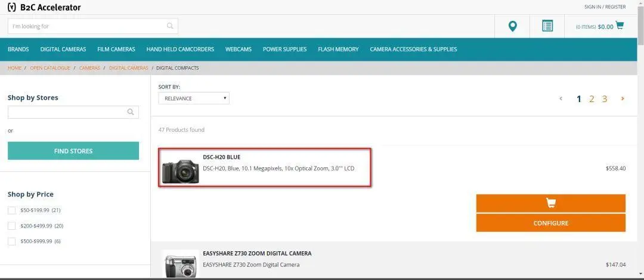The width and height of the screenshot is (644, 280).
Task: Tick the $200-$499.99 price checkbox
Action: [11, 226]
